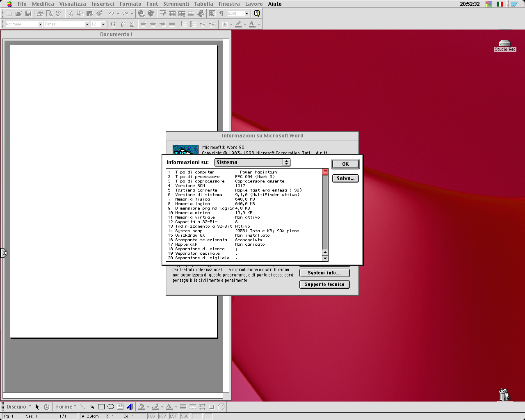The image size is (525, 420).
Task: Click the Salva... button
Action: [x=345, y=178]
